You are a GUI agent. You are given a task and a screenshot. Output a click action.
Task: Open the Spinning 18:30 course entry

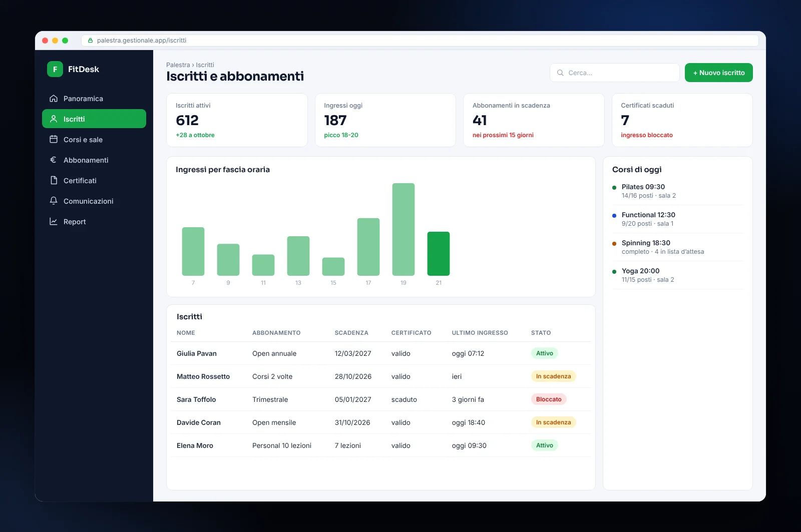(x=678, y=247)
